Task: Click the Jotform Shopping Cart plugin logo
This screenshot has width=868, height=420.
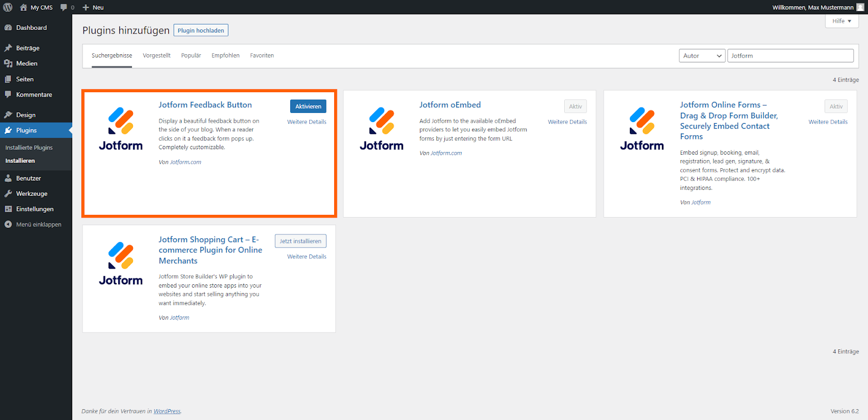Action: 121,263
